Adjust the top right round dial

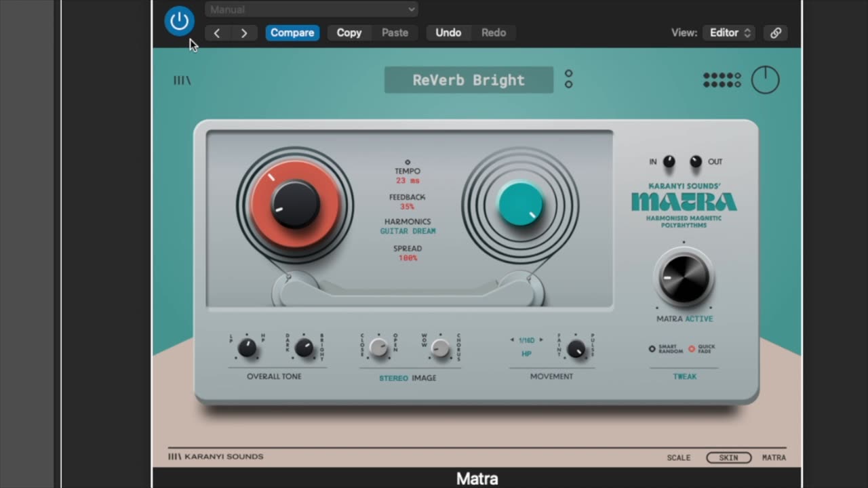click(x=766, y=80)
